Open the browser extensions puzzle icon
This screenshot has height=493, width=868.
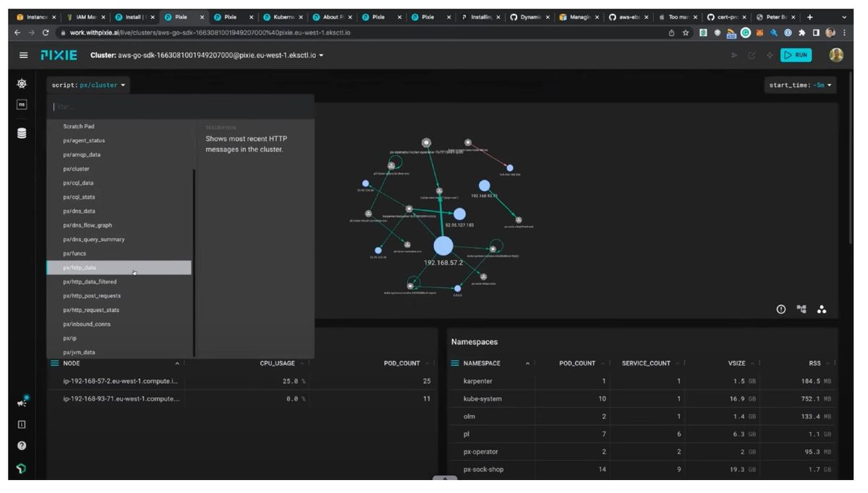802,33
